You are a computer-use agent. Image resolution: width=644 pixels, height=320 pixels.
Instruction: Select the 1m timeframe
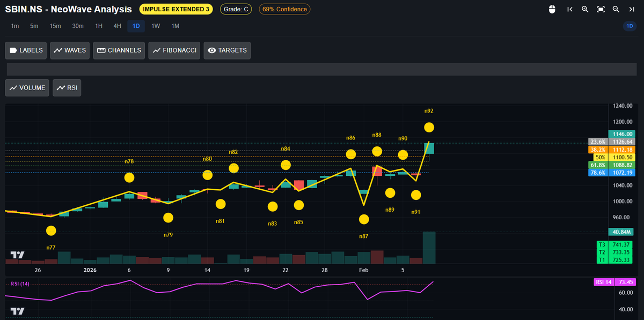(x=15, y=26)
